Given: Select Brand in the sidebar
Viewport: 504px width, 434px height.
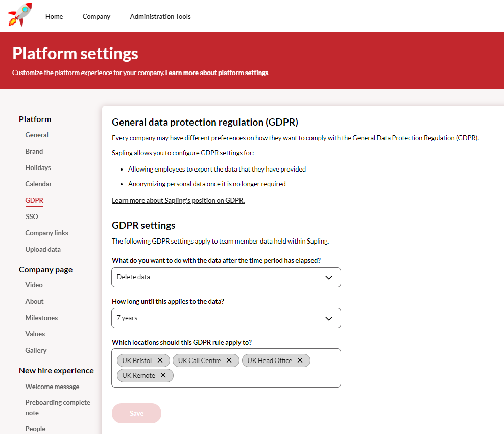Looking at the screenshot, I should click(34, 152).
